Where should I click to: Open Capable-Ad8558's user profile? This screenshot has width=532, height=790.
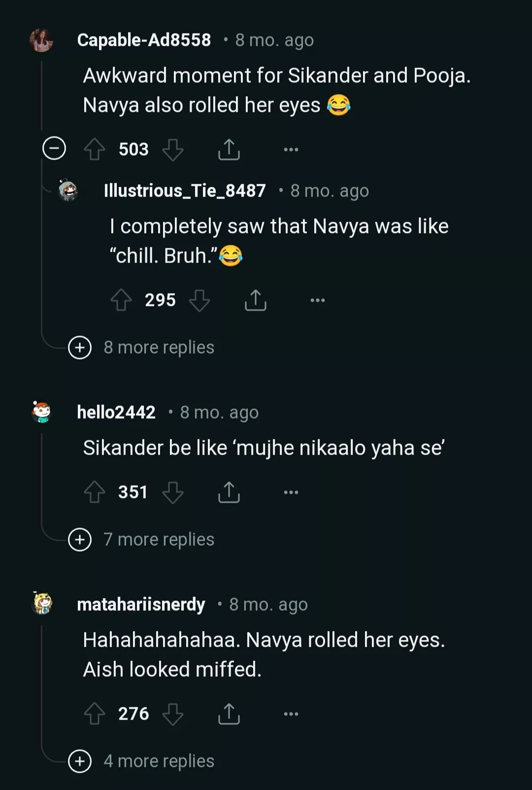(x=144, y=40)
